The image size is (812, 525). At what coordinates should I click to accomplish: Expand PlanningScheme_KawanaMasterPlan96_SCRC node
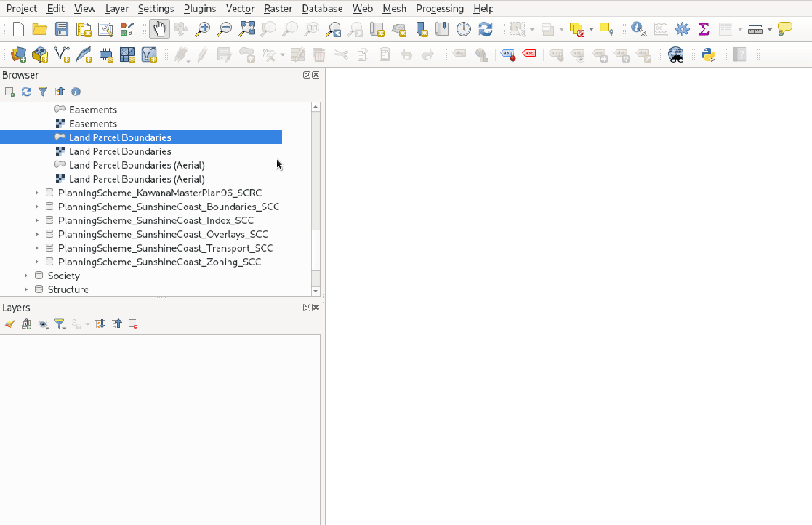coord(37,192)
